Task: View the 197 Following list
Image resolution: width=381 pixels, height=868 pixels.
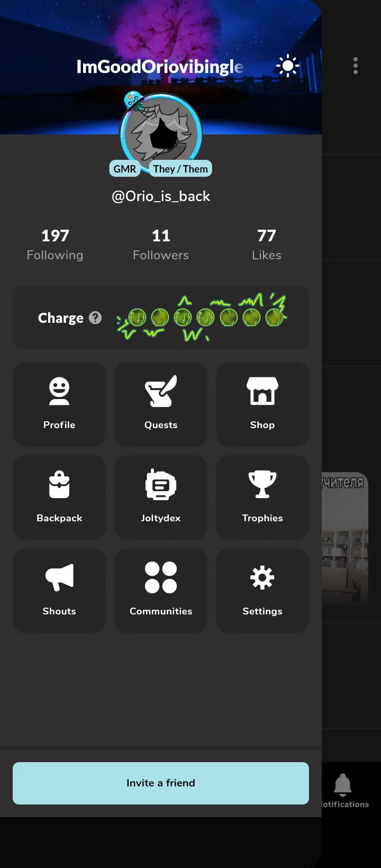Action: pyautogui.click(x=55, y=245)
